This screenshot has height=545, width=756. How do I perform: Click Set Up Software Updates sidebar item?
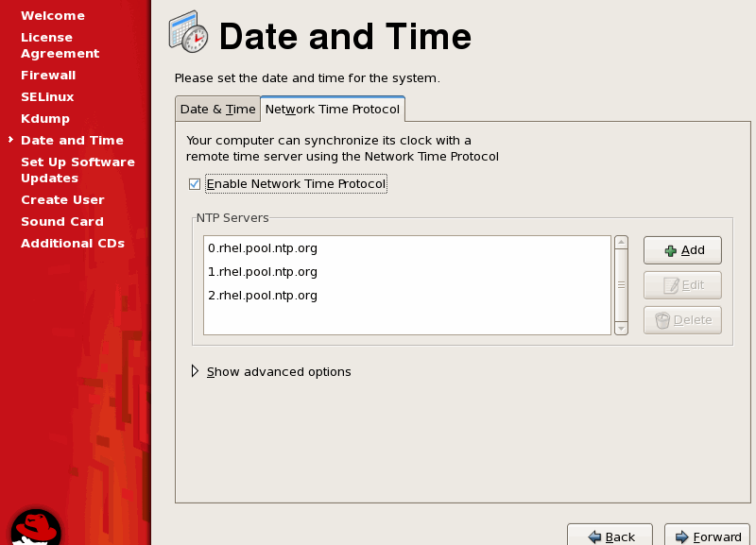77,170
